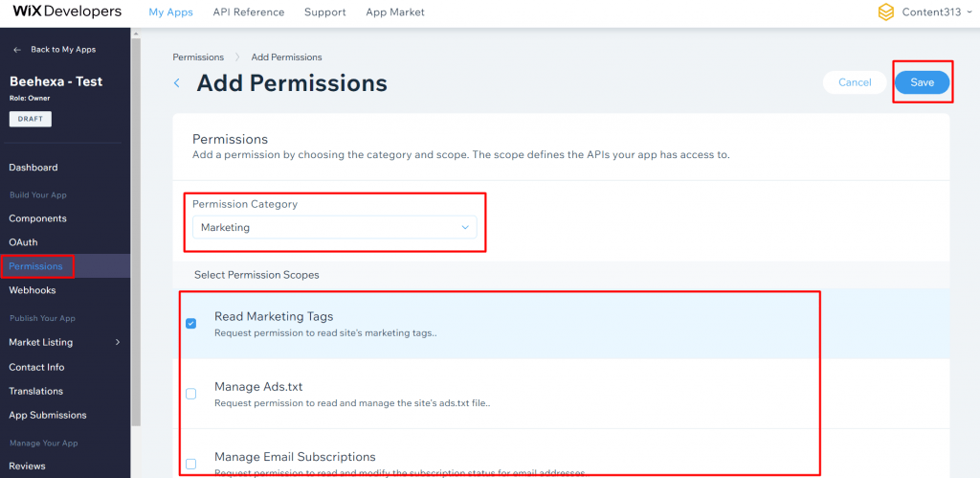Click the left arrow Back to My Apps
The height and width of the screenshot is (478, 980).
click(x=17, y=50)
